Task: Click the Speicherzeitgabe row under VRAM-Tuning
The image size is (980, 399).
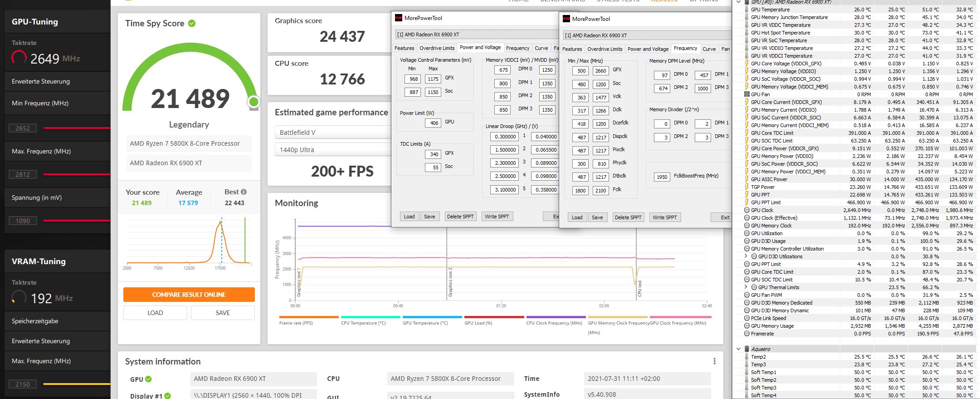Action: 57,321
